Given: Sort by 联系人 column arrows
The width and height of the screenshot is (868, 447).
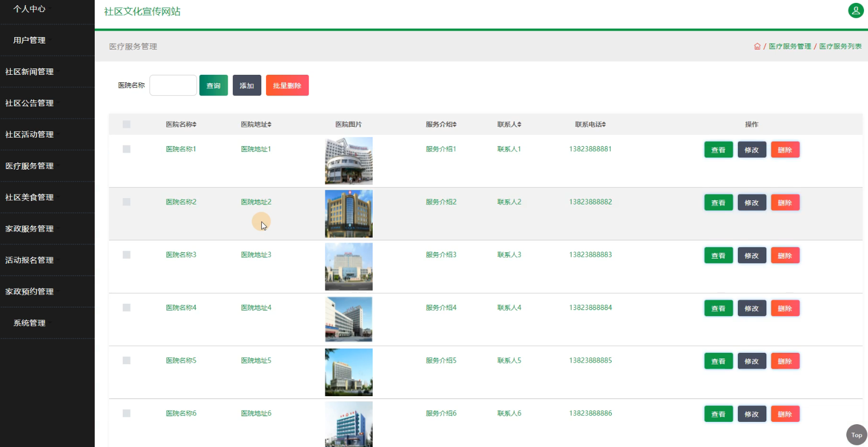Looking at the screenshot, I should (519, 124).
